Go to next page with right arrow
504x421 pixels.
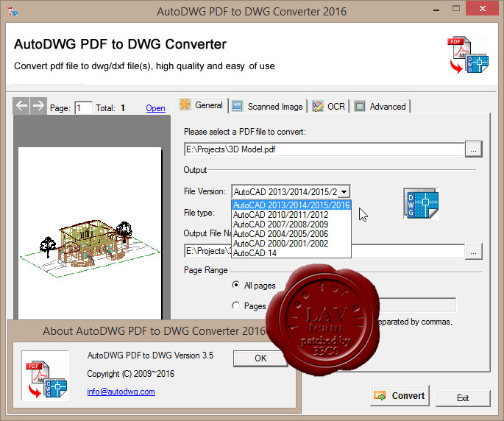pyautogui.click(x=38, y=106)
